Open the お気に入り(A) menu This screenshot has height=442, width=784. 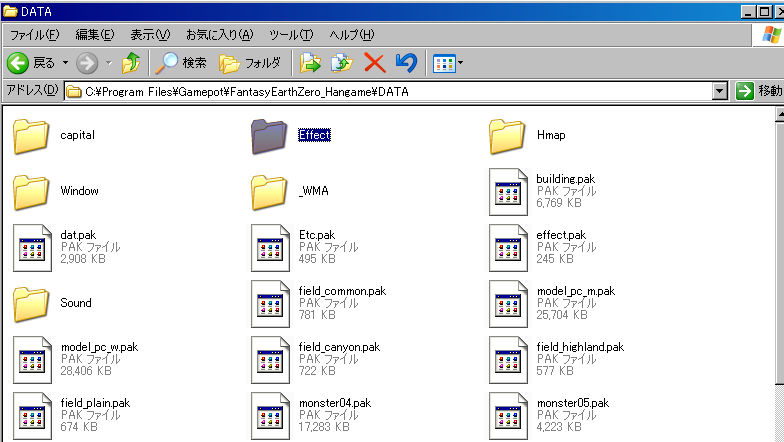220,34
